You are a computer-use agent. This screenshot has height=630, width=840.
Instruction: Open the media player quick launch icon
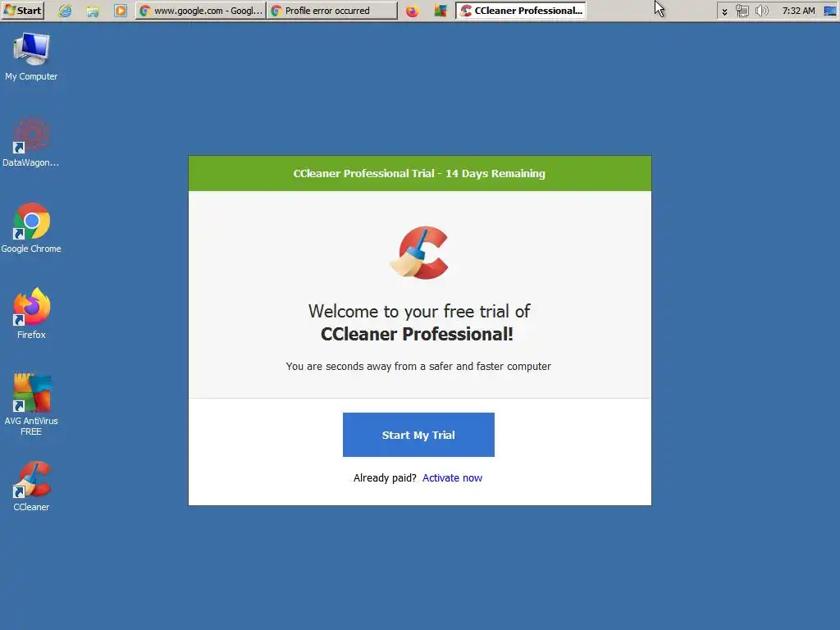[121, 11]
